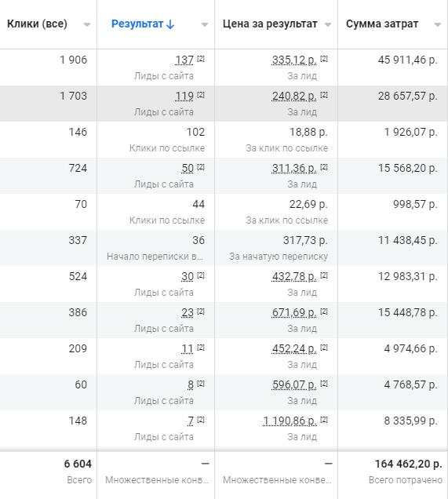Click the Сумма затрат column header

382,24
